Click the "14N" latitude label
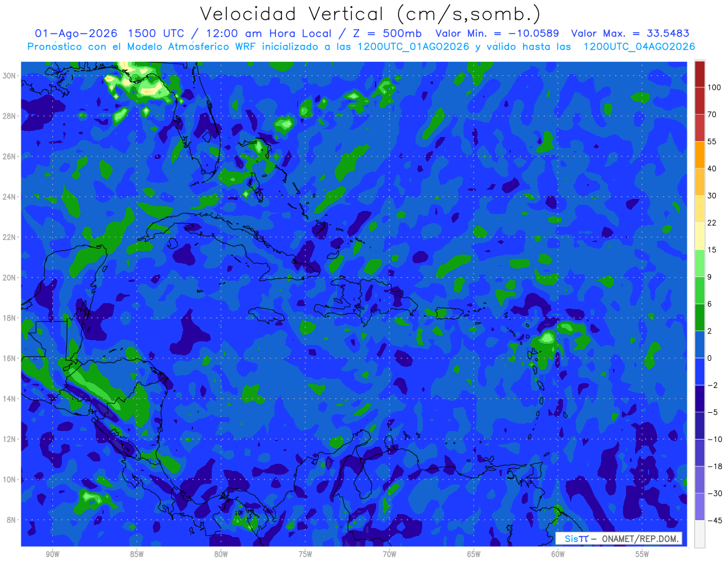 [x=9, y=398]
